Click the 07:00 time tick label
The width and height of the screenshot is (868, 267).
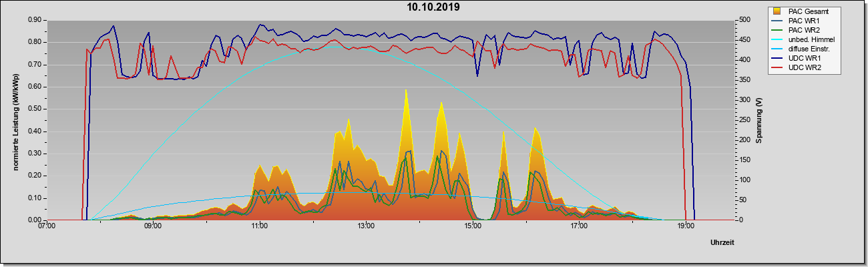[x=47, y=227]
